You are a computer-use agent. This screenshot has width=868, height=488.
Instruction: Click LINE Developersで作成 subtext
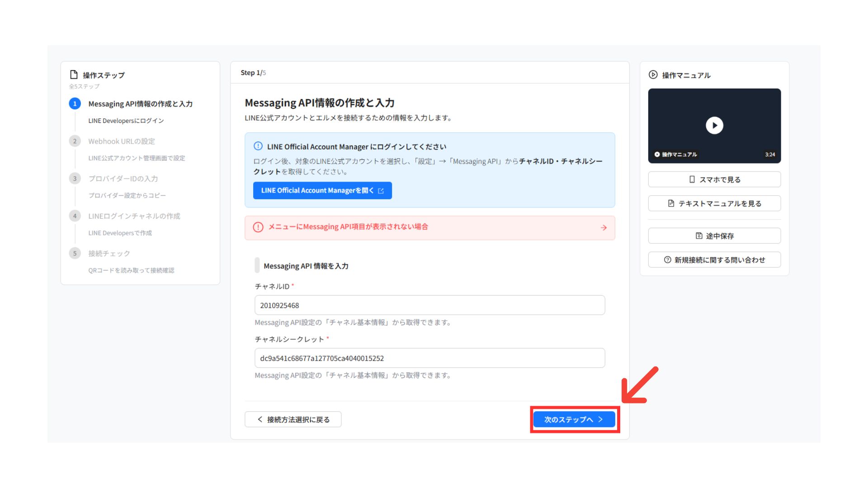(x=120, y=233)
